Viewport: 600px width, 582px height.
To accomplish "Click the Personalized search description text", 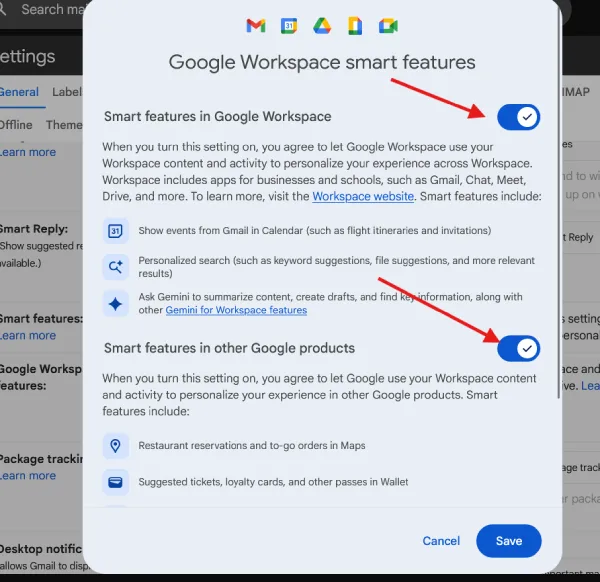I will pyautogui.click(x=336, y=267).
